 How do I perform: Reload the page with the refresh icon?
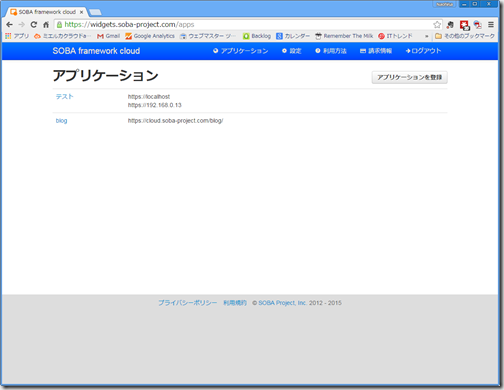(x=34, y=25)
